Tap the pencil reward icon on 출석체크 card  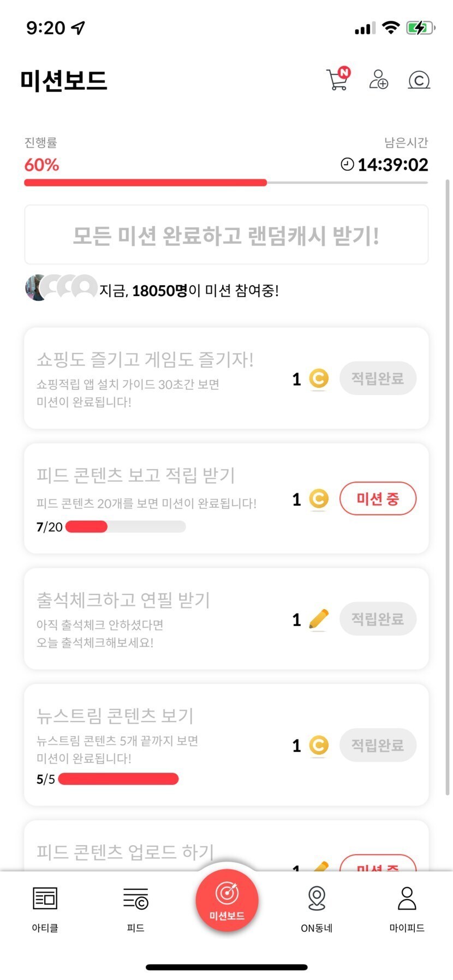(319, 619)
